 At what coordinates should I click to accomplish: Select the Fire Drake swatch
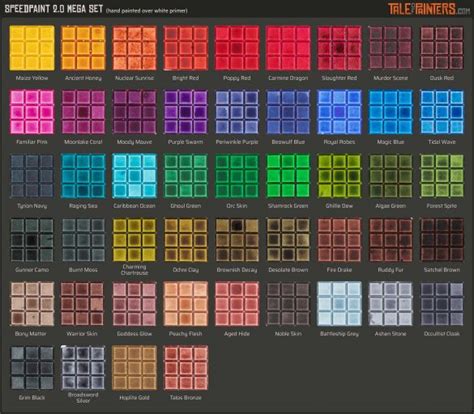pos(339,240)
